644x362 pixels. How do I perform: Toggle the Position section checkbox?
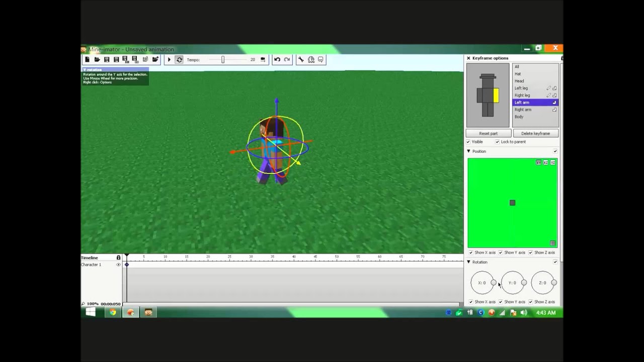555,151
